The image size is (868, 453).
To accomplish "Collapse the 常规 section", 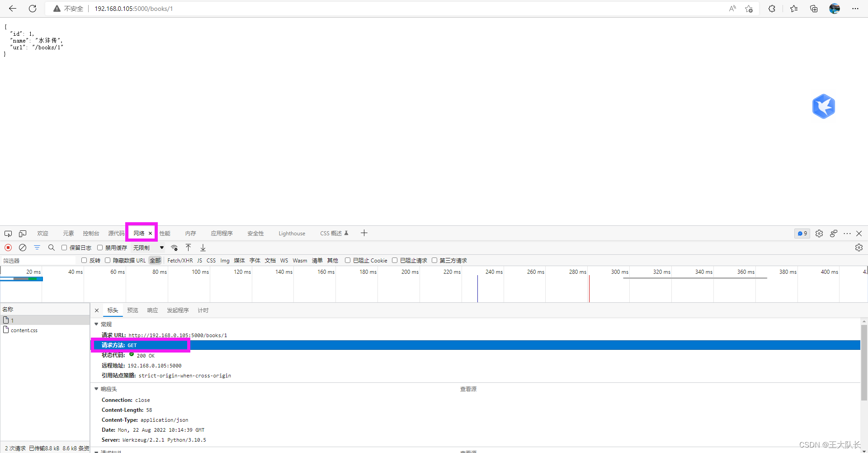I will point(96,324).
